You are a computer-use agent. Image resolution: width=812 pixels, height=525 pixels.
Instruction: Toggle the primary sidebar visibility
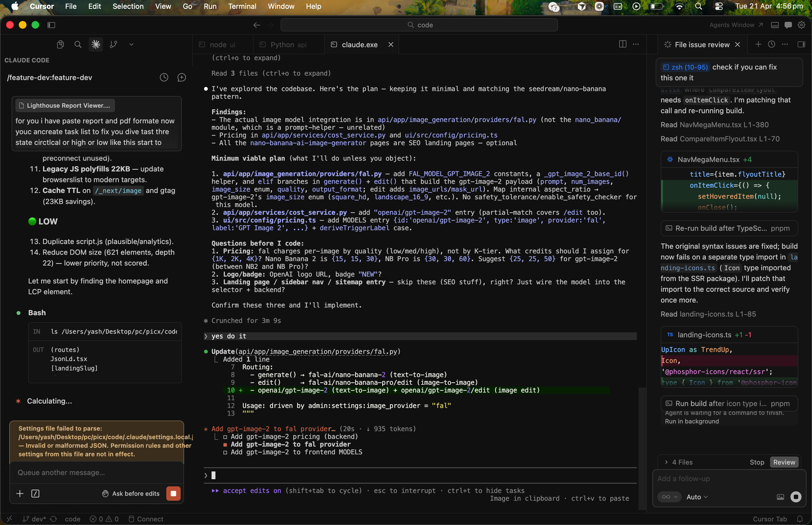[x=51, y=25]
